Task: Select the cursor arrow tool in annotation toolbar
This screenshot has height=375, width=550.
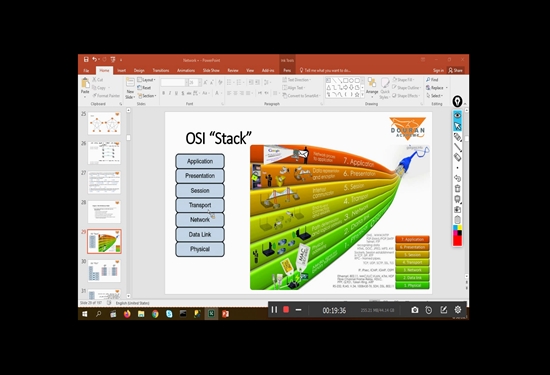Action: [x=457, y=126]
